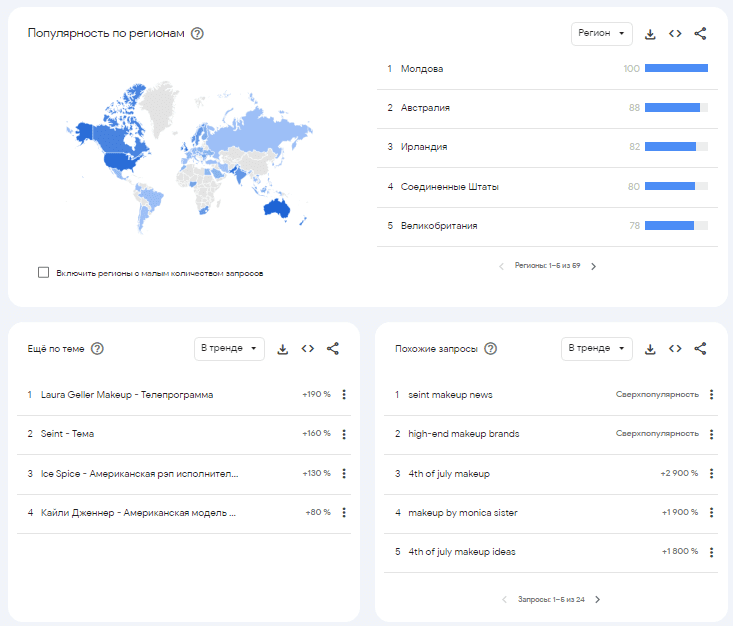Image resolution: width=733 pixels, height=626 pixels.
Task: Click the +2 900 % value
Action: 679,474
